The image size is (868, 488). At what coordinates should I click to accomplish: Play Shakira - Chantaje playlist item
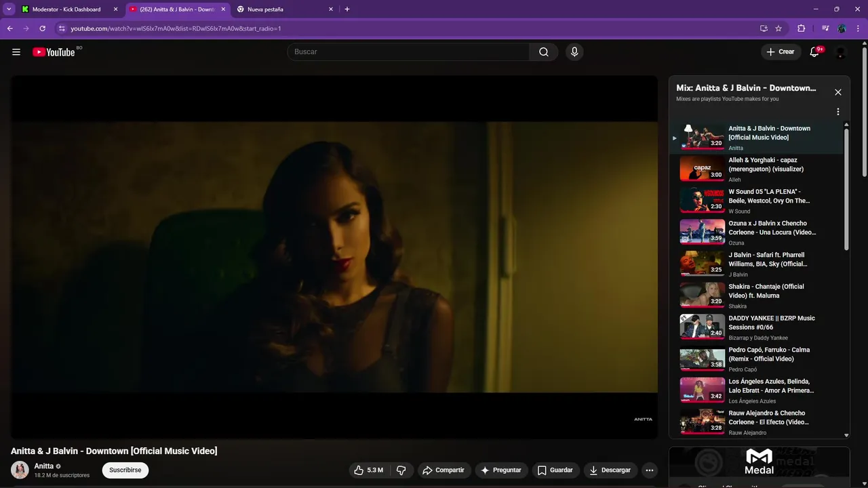756,296
